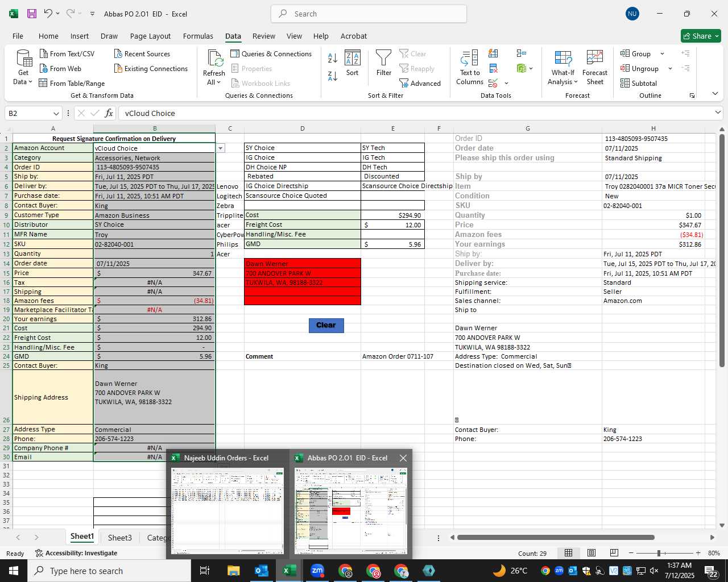Select From Table/Range
This screenshot has height=582, width=728.
click(x=72, y=83)
